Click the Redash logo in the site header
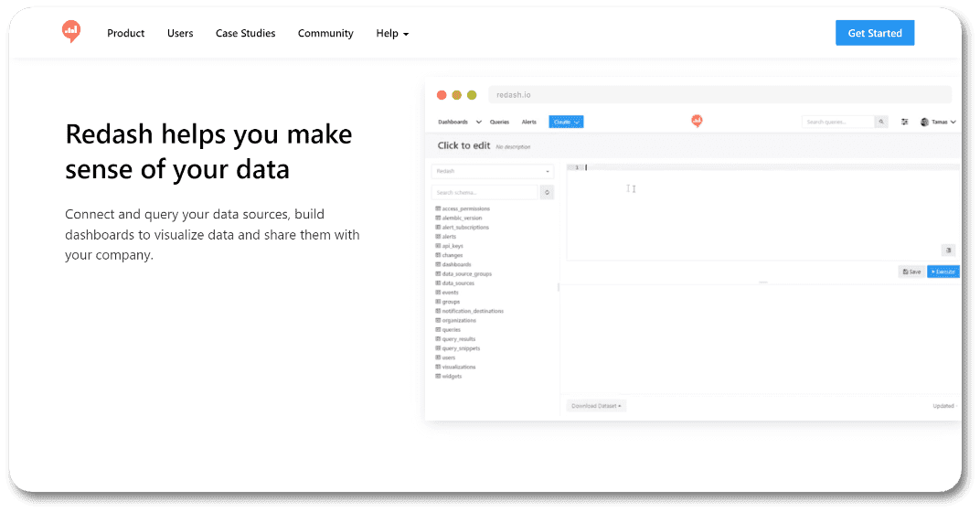980x512 pixels. 71,31
